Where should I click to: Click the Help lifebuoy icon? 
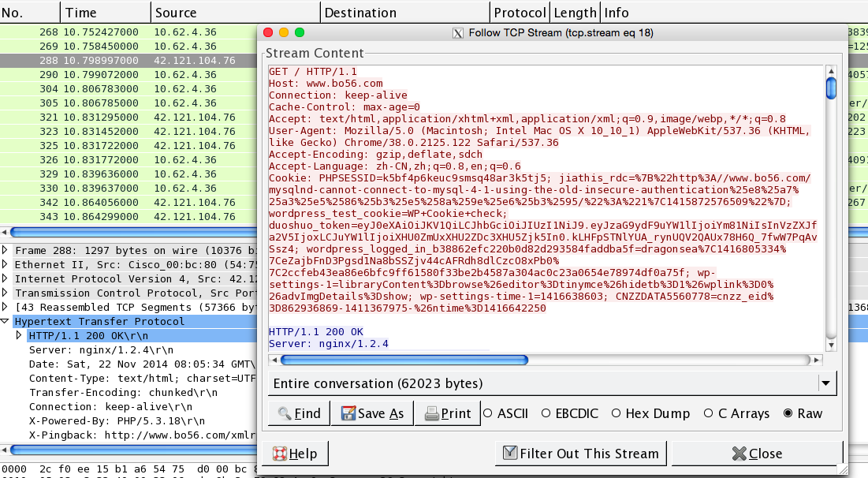pos(280,454)
